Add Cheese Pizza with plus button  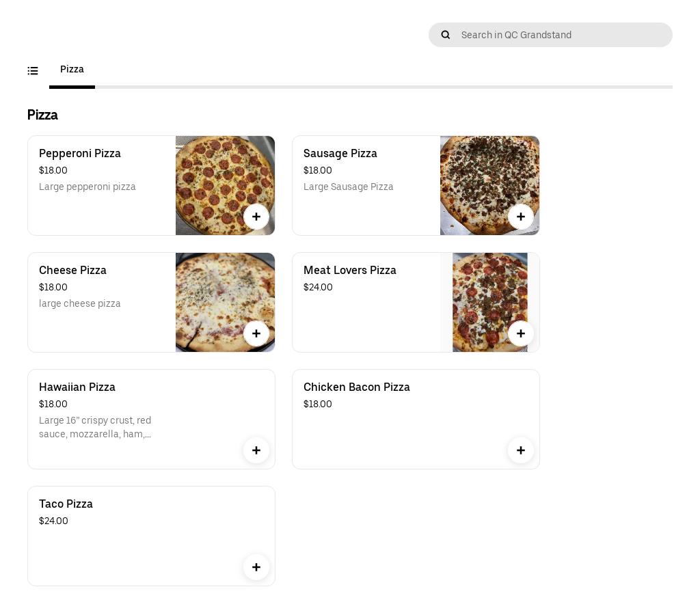tap(256, 333)
